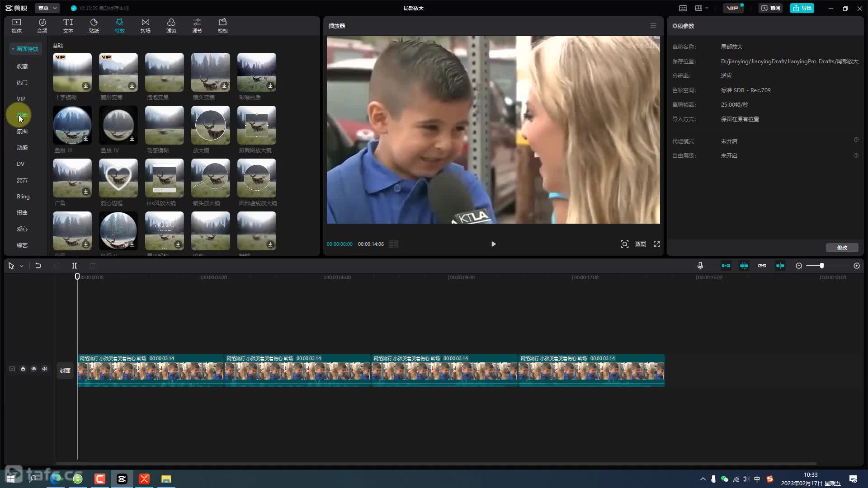Click the 审阅 review button
Screen dimensions: 868x488
[770, 8]
